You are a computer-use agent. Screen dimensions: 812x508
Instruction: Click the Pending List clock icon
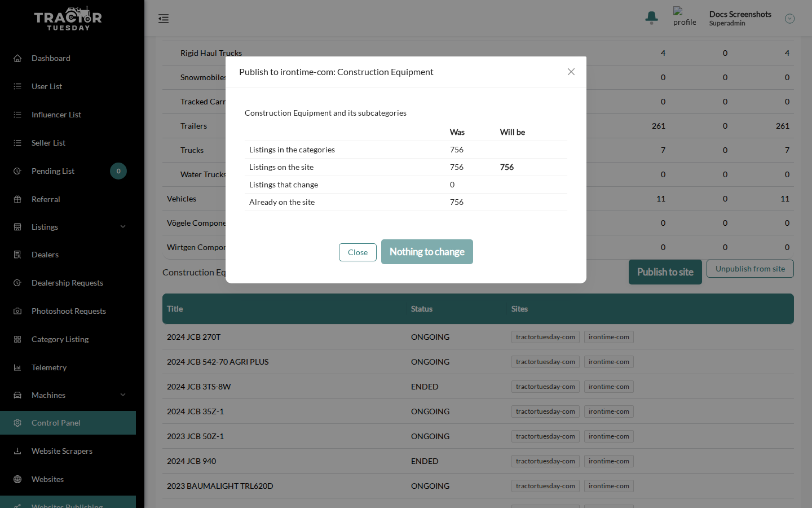click(x=17, y=171)
